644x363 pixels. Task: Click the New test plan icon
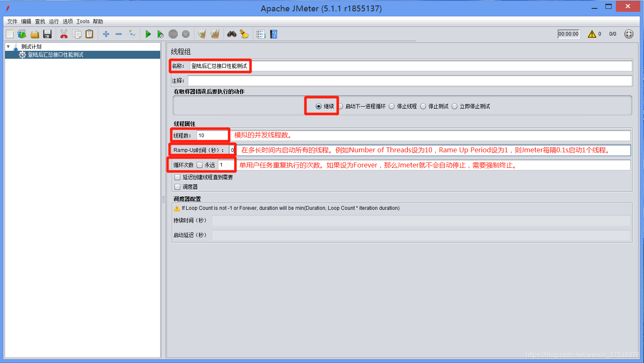pos(10,34)
